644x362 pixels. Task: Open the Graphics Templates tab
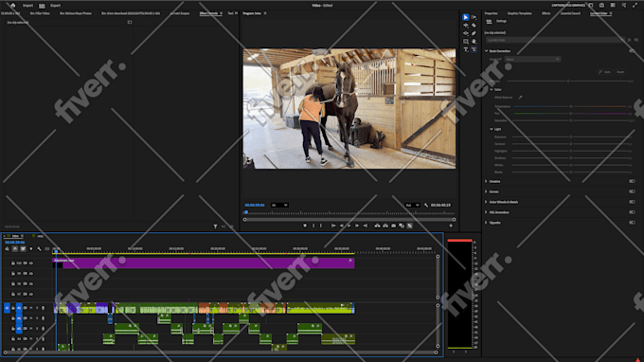pos(520,13)
